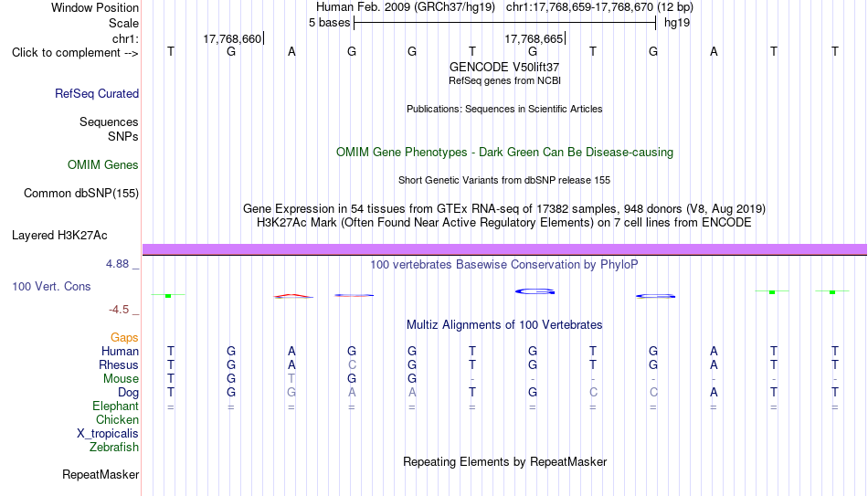The image size is (868, 496).
Task: Click the Scale row label
Action: [124, 23]
